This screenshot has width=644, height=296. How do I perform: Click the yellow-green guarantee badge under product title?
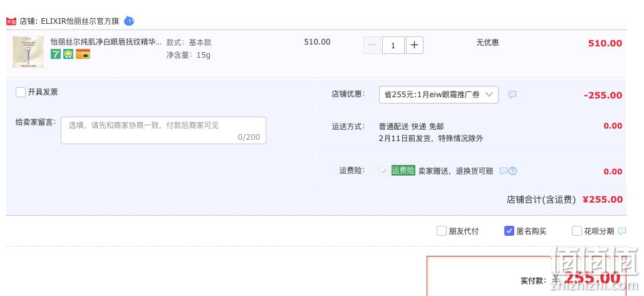coord(68,54)
